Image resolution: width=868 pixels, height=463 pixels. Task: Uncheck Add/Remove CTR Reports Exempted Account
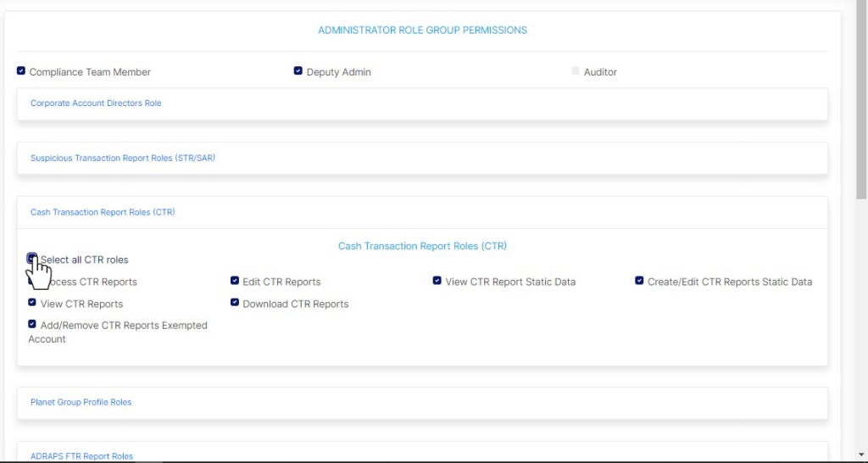pos(32,324)
